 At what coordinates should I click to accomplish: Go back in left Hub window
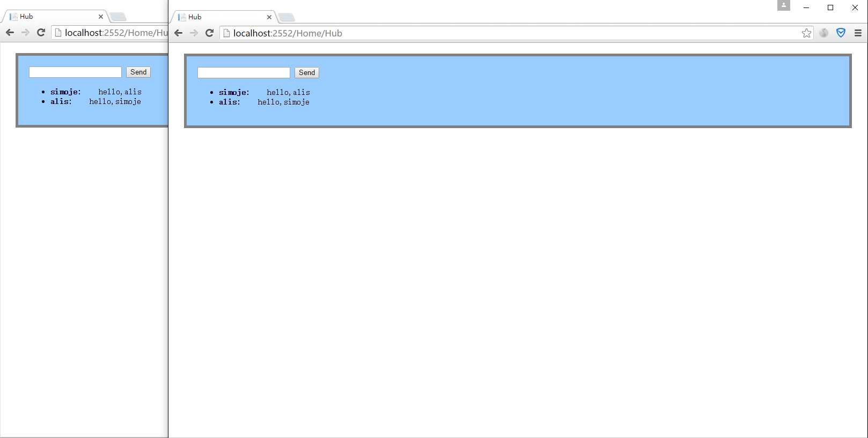coord(10,33)
